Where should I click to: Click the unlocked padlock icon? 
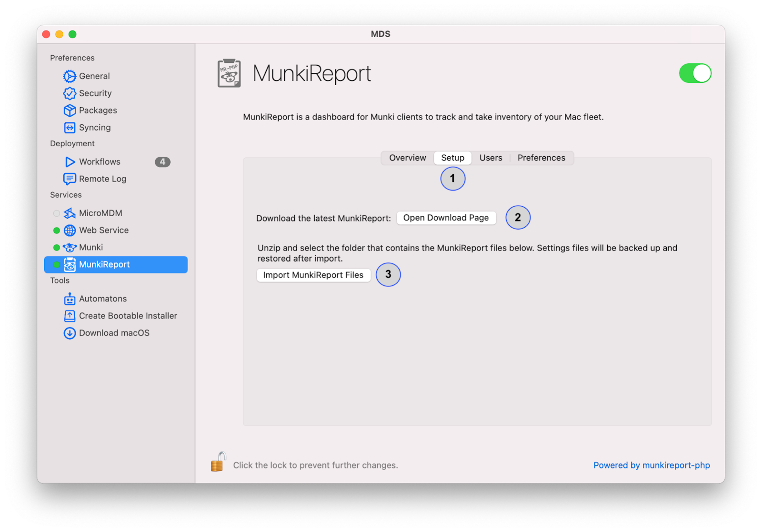tap(218, 462)
